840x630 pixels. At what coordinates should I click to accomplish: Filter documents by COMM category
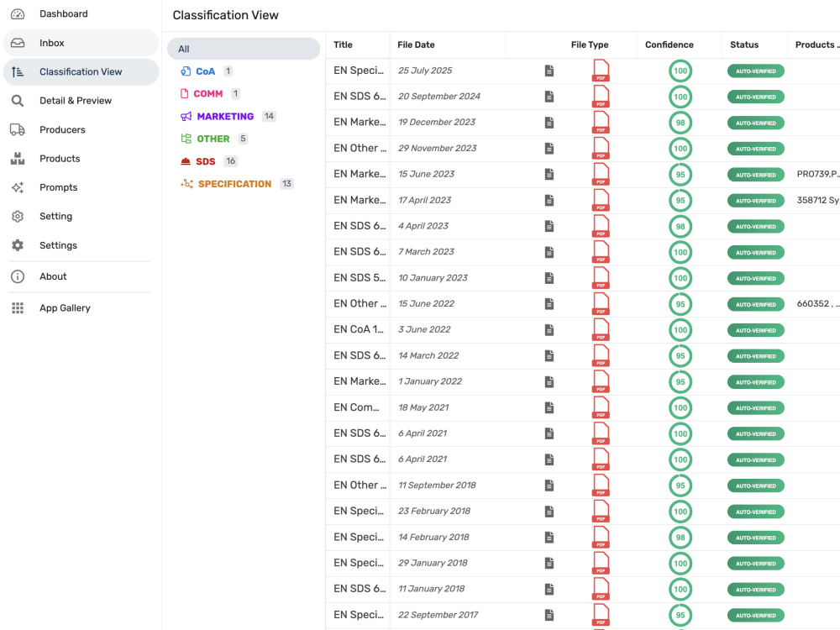[x=209, y=94]
